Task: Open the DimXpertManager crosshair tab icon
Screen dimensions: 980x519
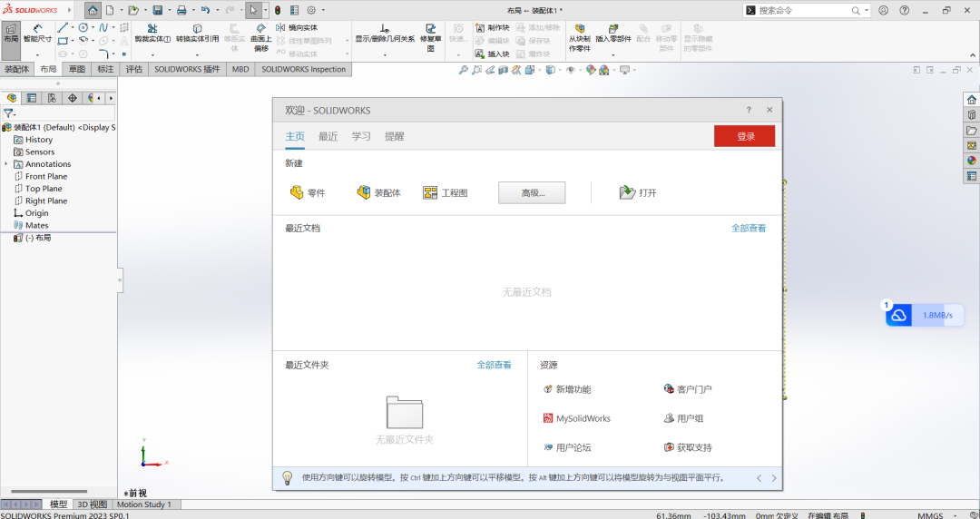Action: click(73, 98)
